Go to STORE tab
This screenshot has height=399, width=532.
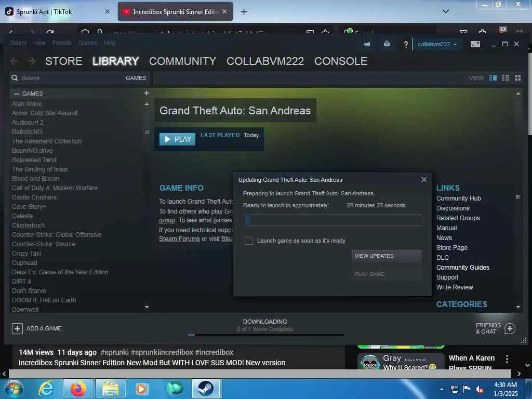coord(64,61)
